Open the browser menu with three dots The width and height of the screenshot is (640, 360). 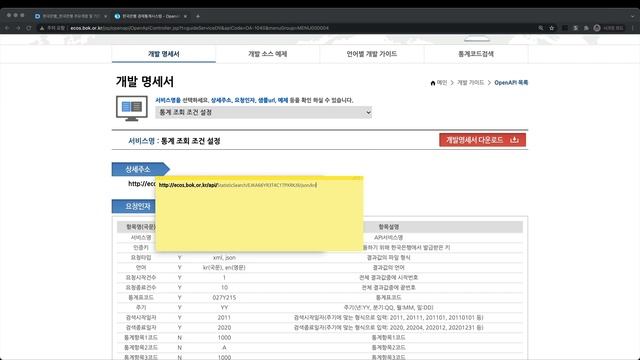tap(633, 28)
